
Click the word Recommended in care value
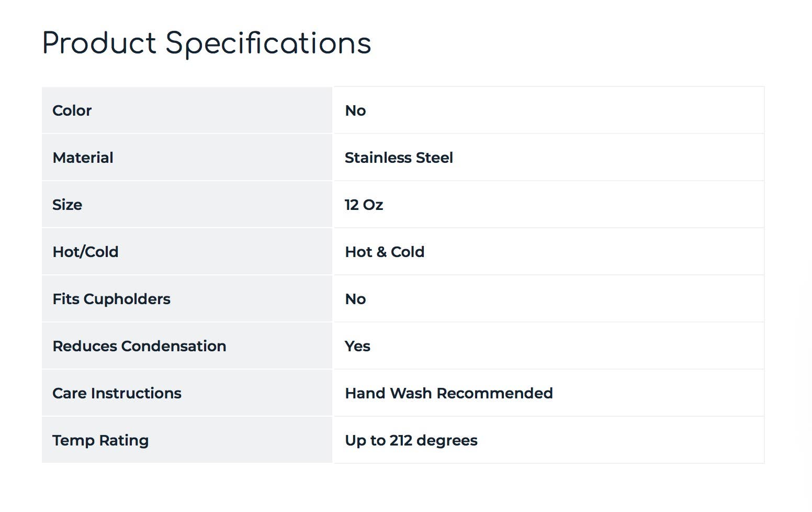[x=494, y=393]
